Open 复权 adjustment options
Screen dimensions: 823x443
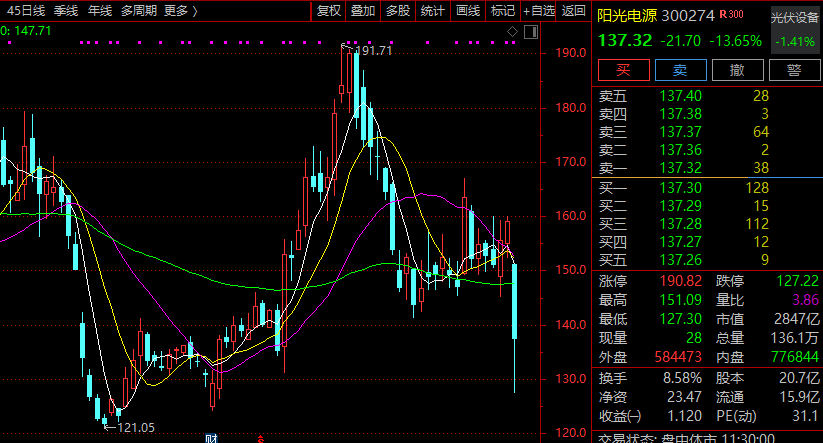(329, 10)
